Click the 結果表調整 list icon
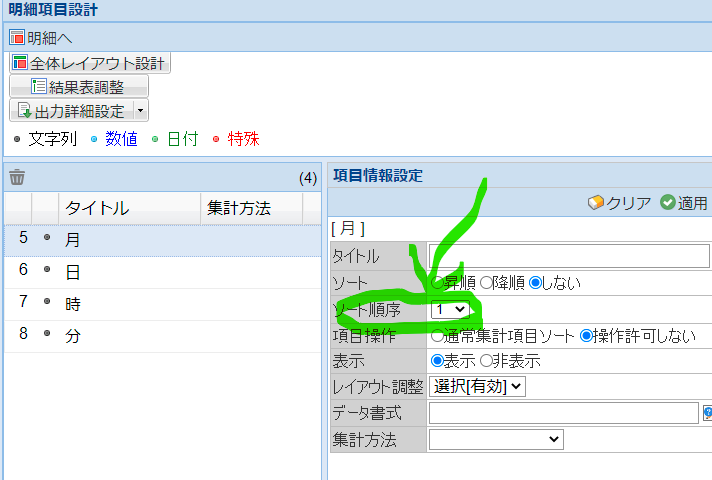This screenshot has width=712, height=480. 39,86
